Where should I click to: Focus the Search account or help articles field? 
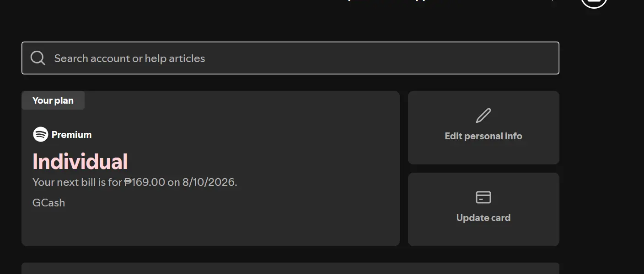click(290, 58)
